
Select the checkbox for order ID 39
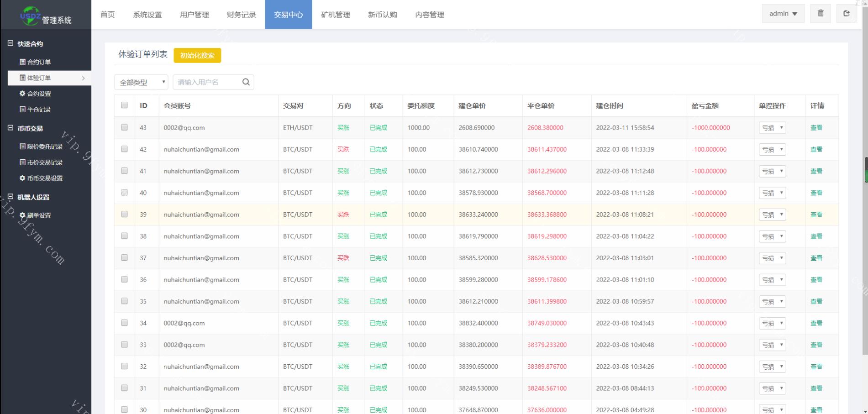point(124,214)
